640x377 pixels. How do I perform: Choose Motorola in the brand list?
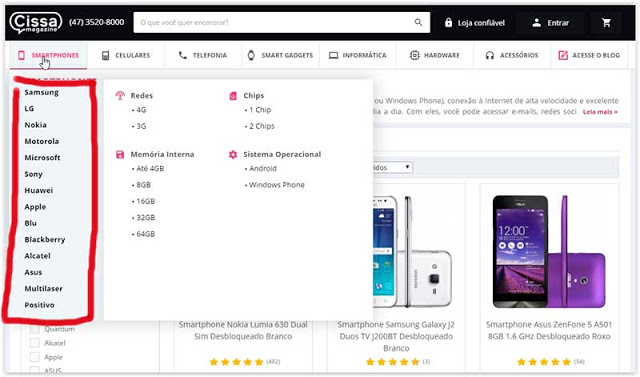pos(42,141)
